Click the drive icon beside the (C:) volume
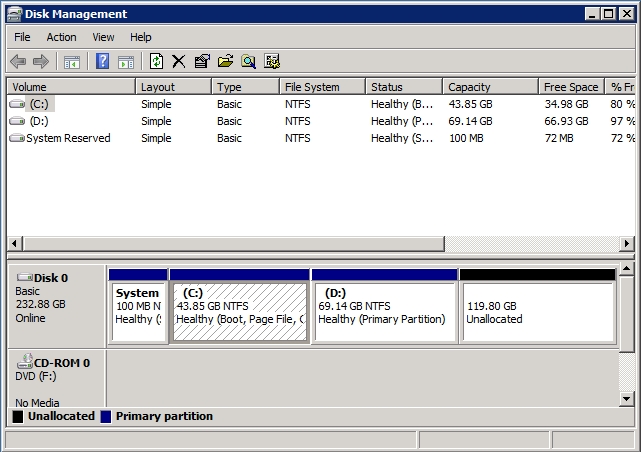 [x=17, y=104]
